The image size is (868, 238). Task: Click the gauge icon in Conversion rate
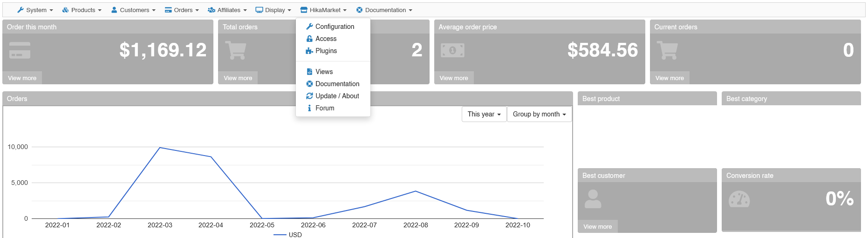pos(739,199)
